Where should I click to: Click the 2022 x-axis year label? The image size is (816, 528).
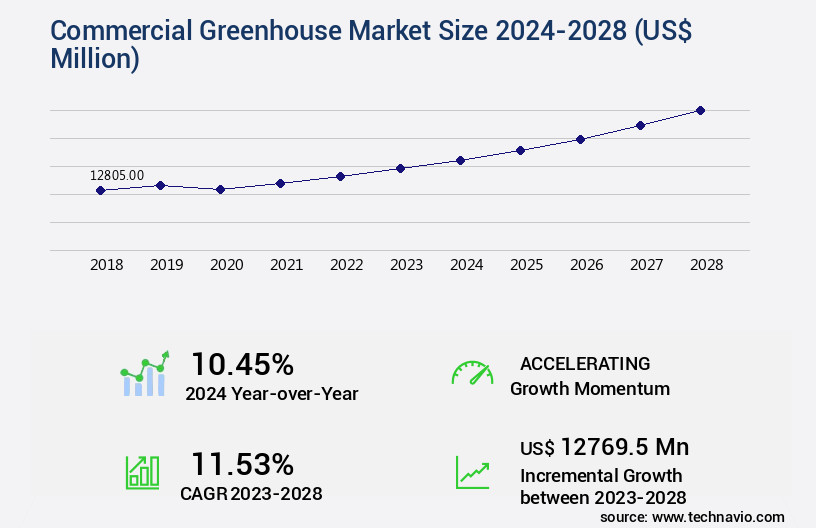pos(347,265)
